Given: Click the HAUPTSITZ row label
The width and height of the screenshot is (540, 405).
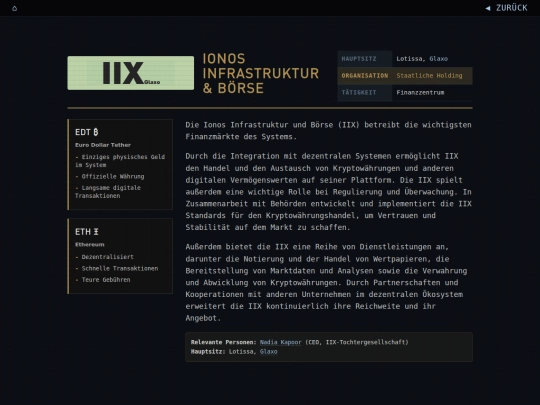Looking at the screenshot, I should 359,59.
